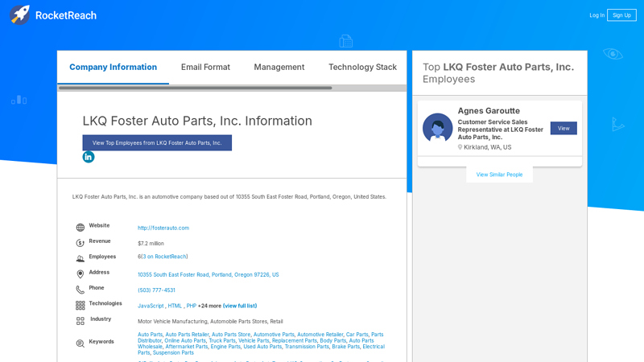Screen dimensions: 644x362
Task: Click the view full list technologies link
Action: pos(240,306)
